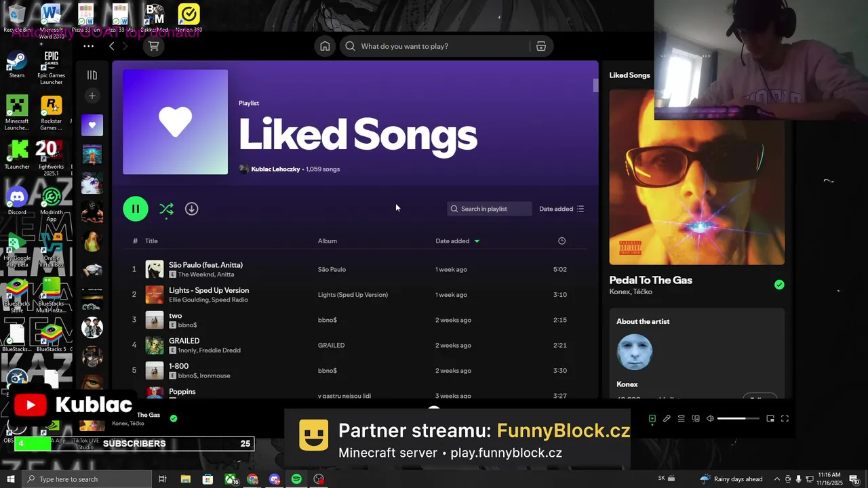Screen dimensions: 868x488
Task: Open the Date added sort dropdown
Action: pyautogui.click(x=561, y=209)
